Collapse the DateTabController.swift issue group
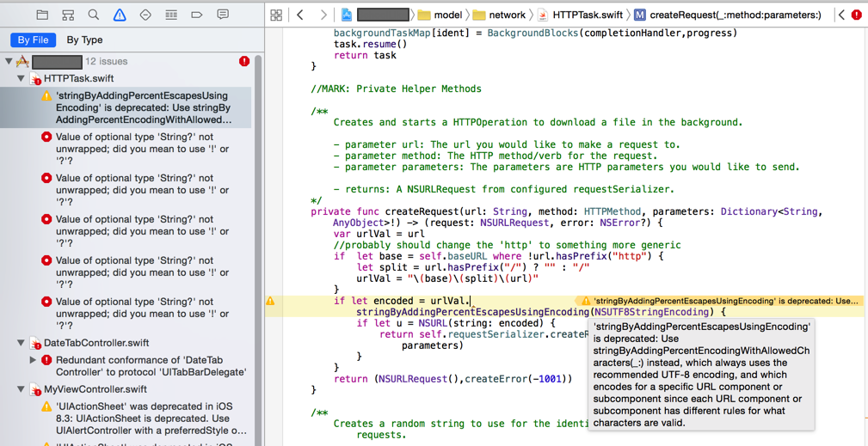This screenshot has width=868, height=446. point(21,343)
